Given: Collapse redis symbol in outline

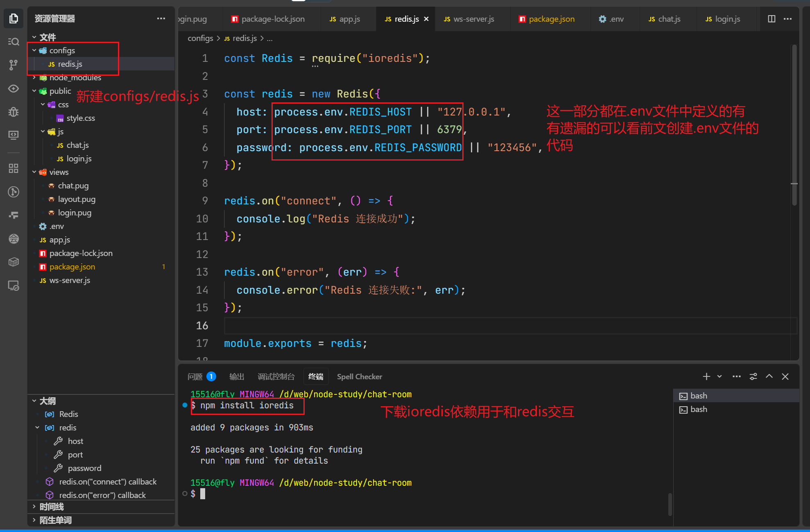Looking at the screenshot, I should (37, 428).
